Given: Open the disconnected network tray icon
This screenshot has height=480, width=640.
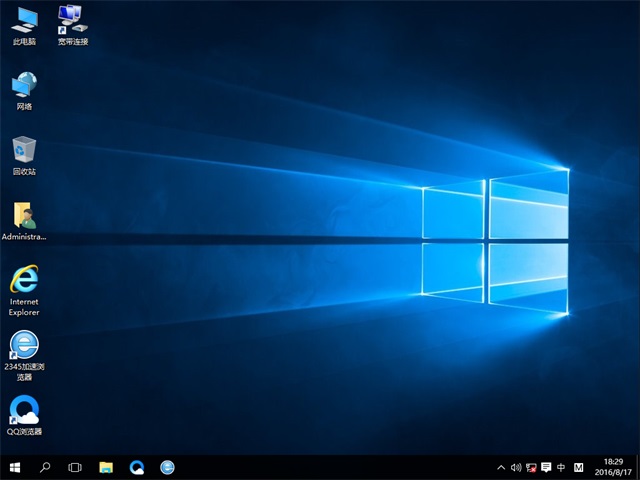Looking at the screenshot, I should [x=531, y=467].
